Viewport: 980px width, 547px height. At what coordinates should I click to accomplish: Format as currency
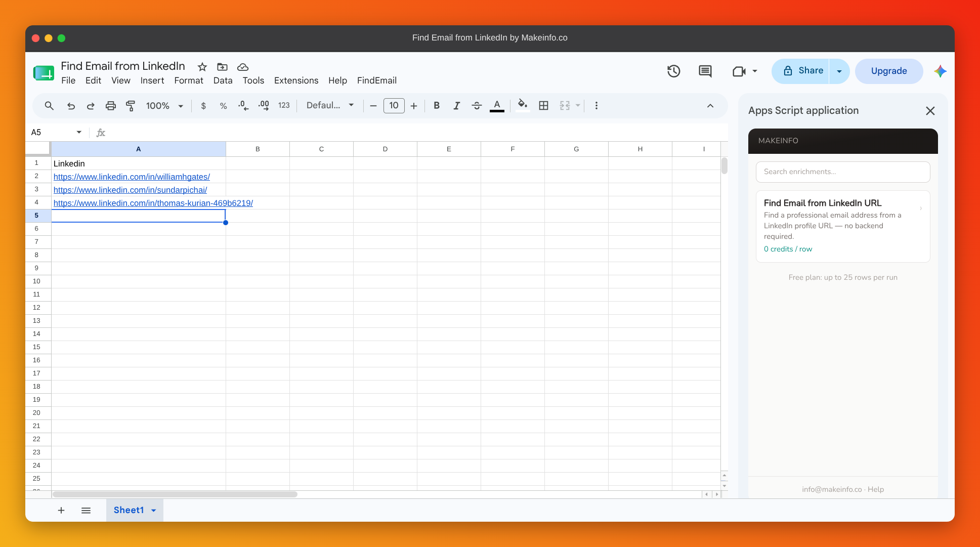click(203, 106)
